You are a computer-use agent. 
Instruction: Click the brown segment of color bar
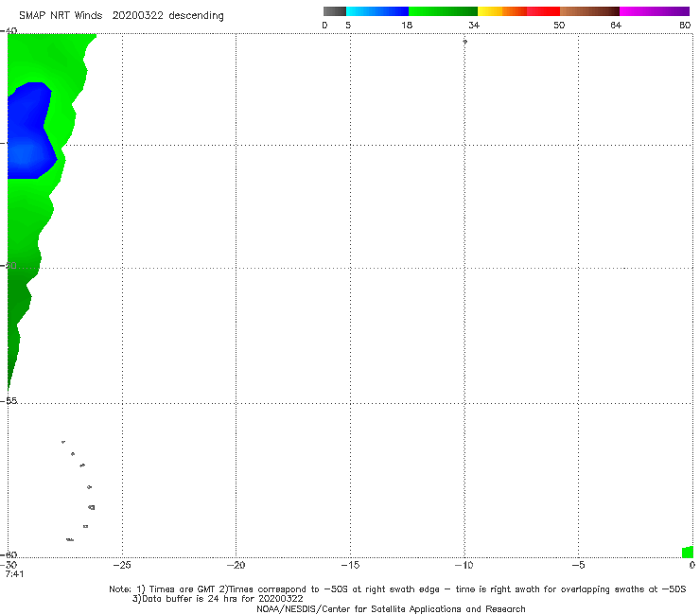pos(589,11)
